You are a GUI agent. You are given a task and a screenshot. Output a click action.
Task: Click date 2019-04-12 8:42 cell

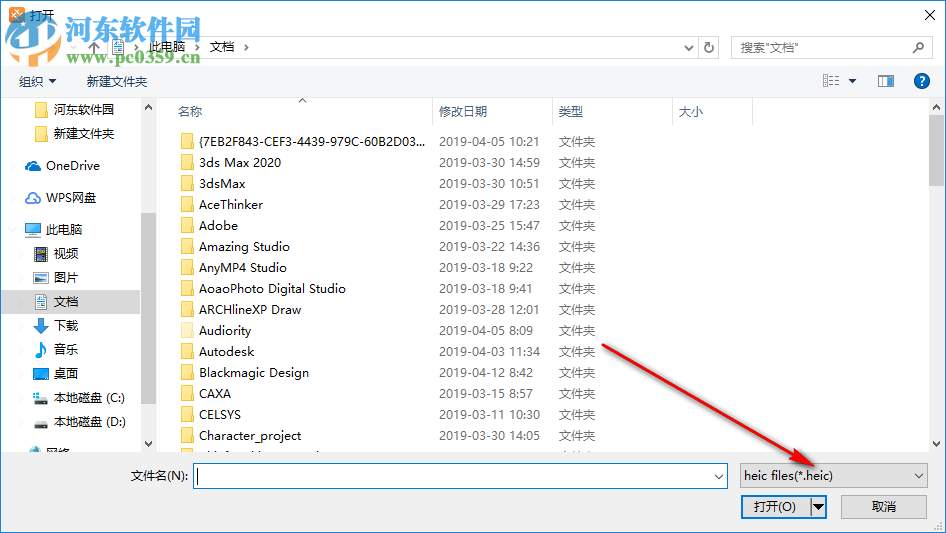[x=486, y=373]
